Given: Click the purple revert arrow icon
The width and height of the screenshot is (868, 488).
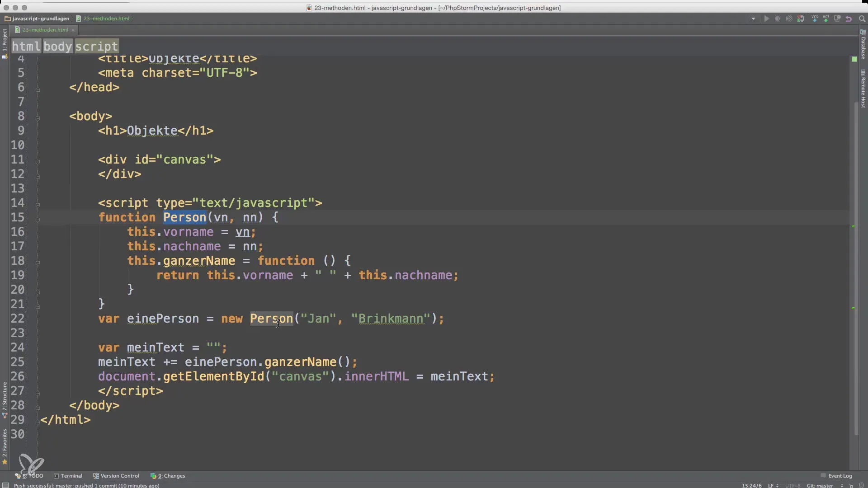Looking at the screenshot, I should 849,19.
